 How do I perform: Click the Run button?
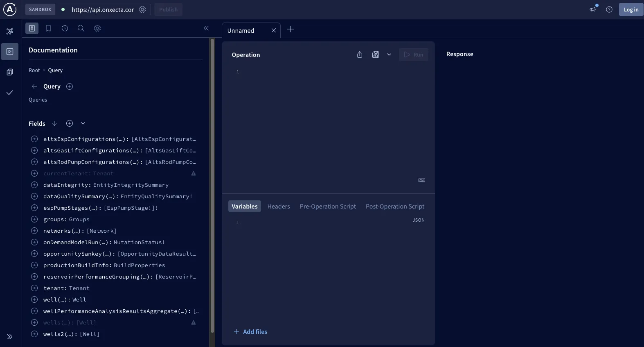coord(414,54)
